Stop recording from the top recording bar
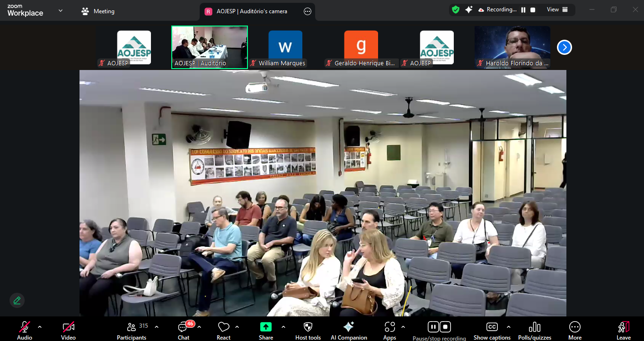Screen dimensions: 644x341 (x=533, y=10)
